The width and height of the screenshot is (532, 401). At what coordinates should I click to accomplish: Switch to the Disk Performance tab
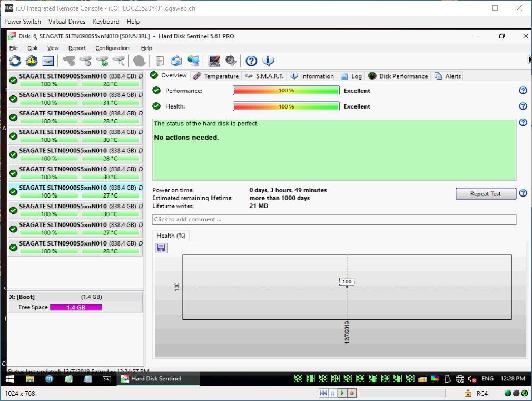398,76
